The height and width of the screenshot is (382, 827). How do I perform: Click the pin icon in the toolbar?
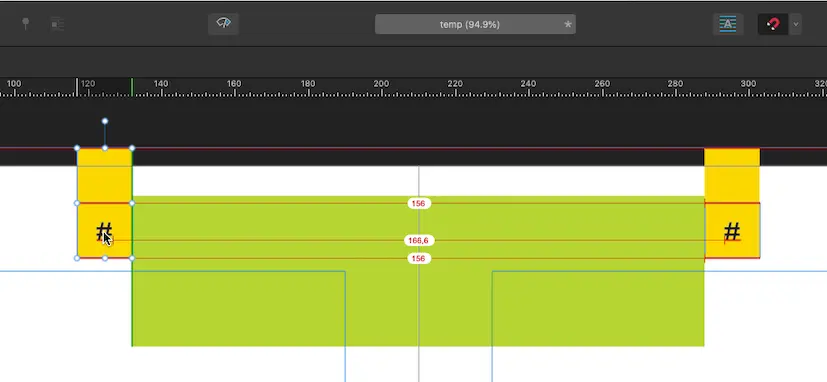(x=25, y=24)
